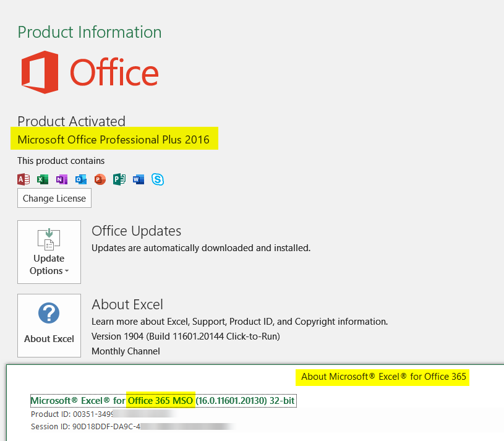
Task: Click the About Excel heading text
Action: point(127,304)
